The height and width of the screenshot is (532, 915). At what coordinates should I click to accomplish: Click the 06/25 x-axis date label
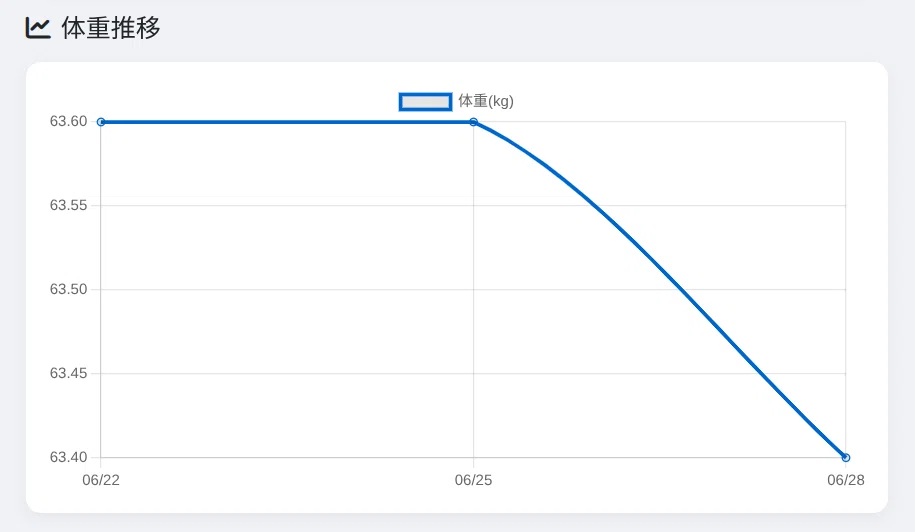point(473,480)
